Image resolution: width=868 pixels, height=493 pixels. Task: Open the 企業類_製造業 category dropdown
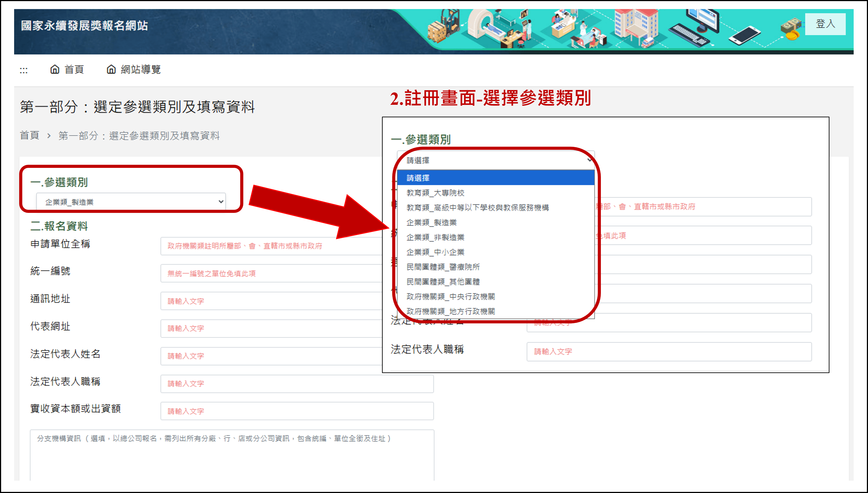click(131, 202)
